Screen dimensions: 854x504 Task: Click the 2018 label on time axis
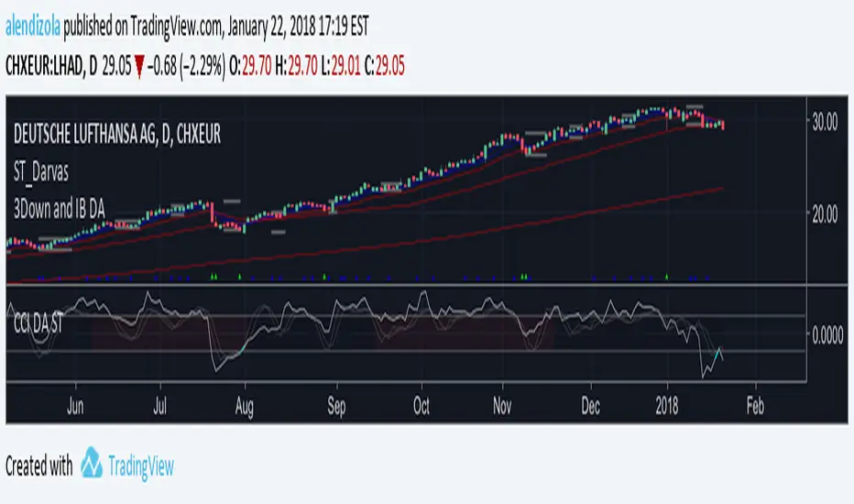667,406
